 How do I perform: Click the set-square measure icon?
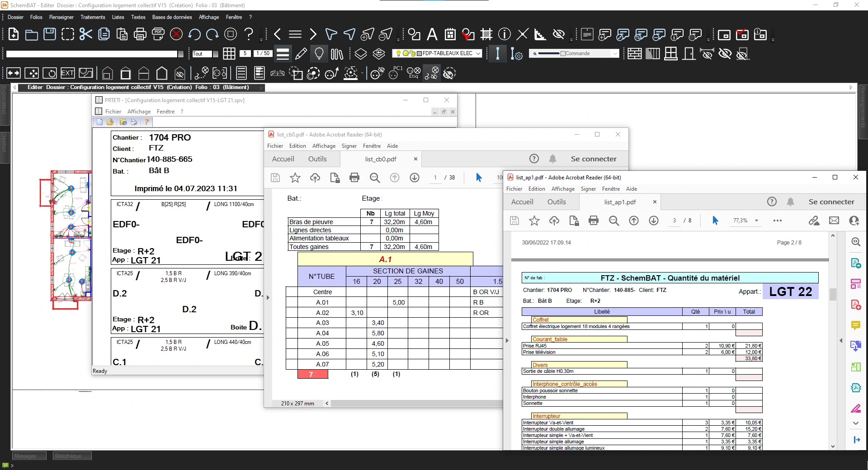point(540,34)
